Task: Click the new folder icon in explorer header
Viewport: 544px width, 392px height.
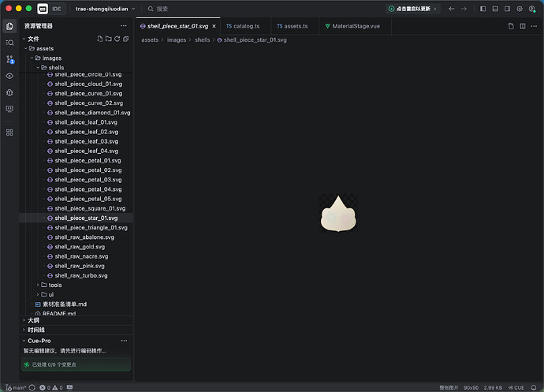Action: click(109, 39)
